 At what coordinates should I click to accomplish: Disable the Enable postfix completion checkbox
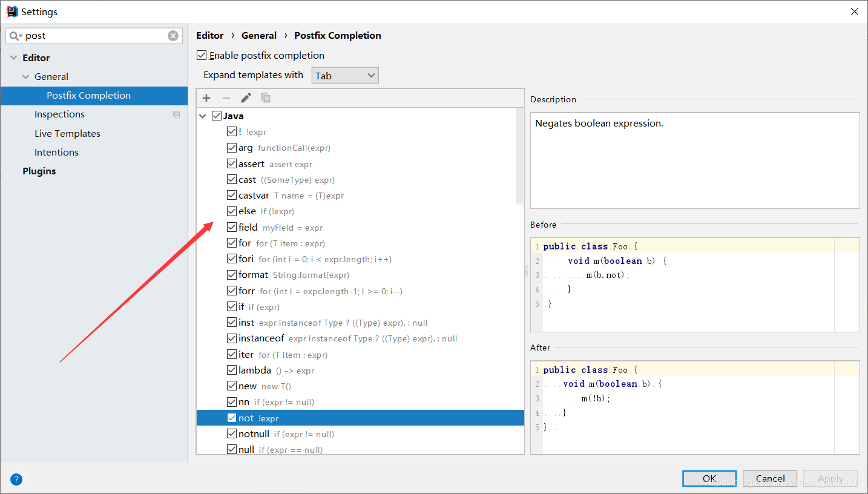(202, 56)
